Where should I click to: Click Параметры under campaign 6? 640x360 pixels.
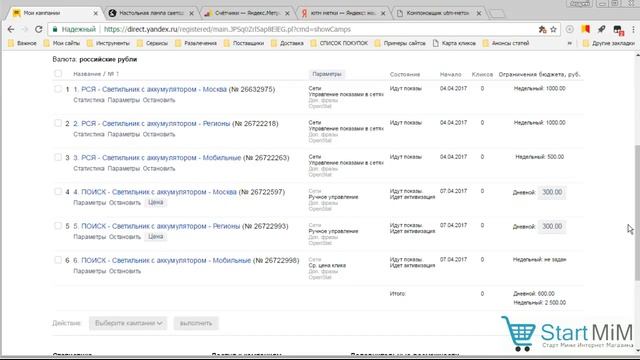tap(89, 271)
